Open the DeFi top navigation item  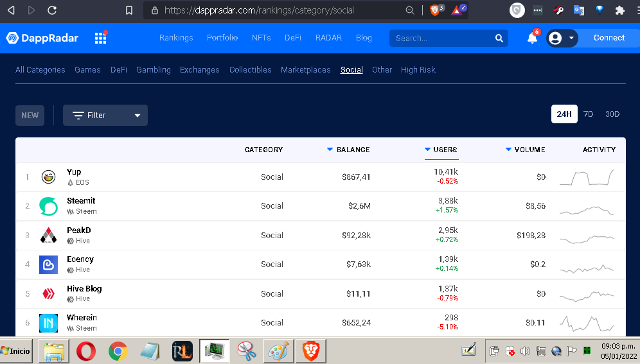coord(292,37)
